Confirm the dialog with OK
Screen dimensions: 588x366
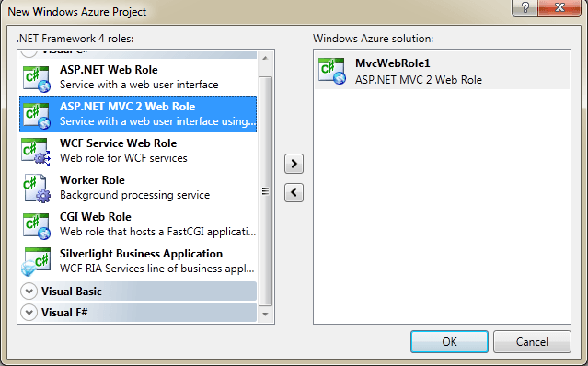[x=449, y=342]
